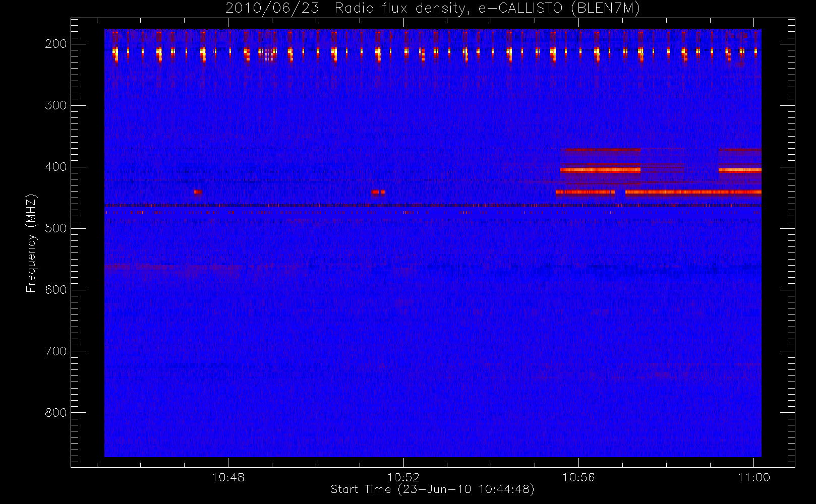Image resolution: width=816 pixels, height=504 pixels.
Task: Click the bright yellow band near 405 MHz
Action: (600, 170)
